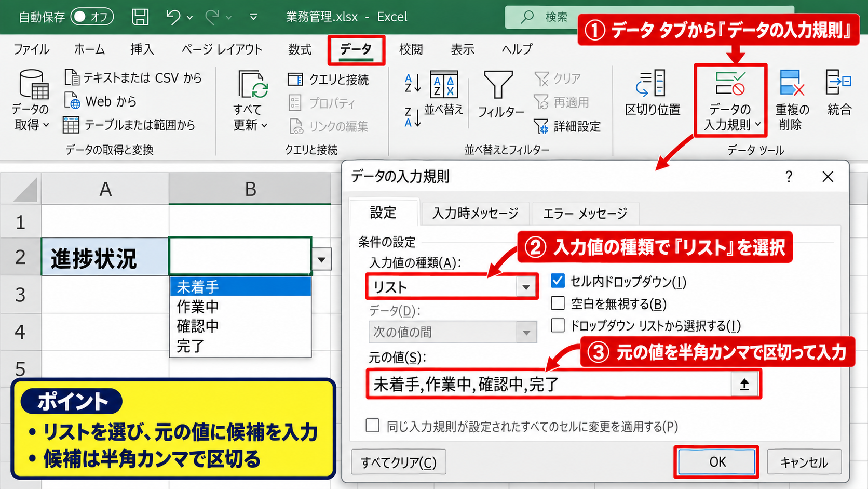Open クエリと接続 pane icon
The width and height of the screenshot is (868, 489).
(295, 79)
